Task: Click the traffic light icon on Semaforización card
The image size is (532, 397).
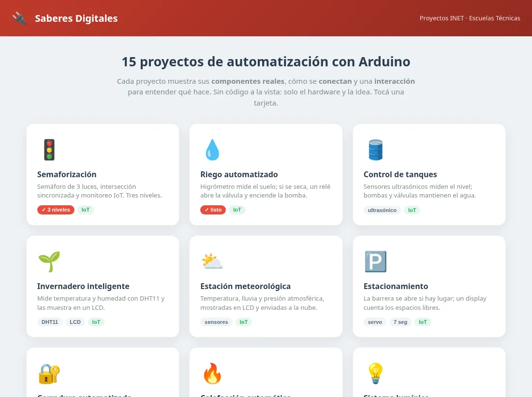Action: tap(49, 150)
